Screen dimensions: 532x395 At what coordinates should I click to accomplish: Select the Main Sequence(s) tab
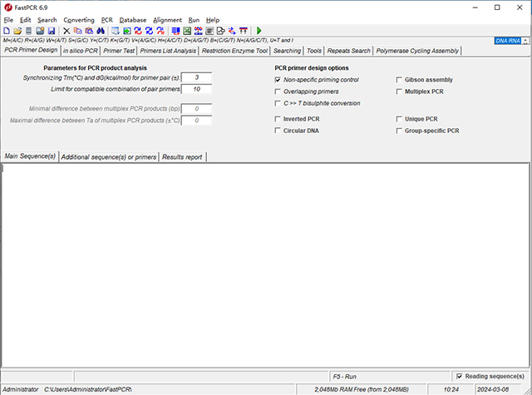30,156
